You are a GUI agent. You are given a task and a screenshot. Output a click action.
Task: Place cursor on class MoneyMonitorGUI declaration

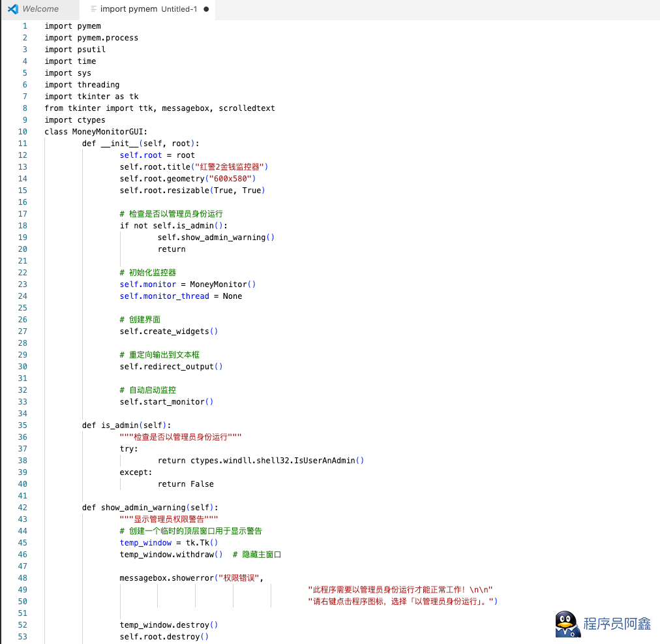96,132
